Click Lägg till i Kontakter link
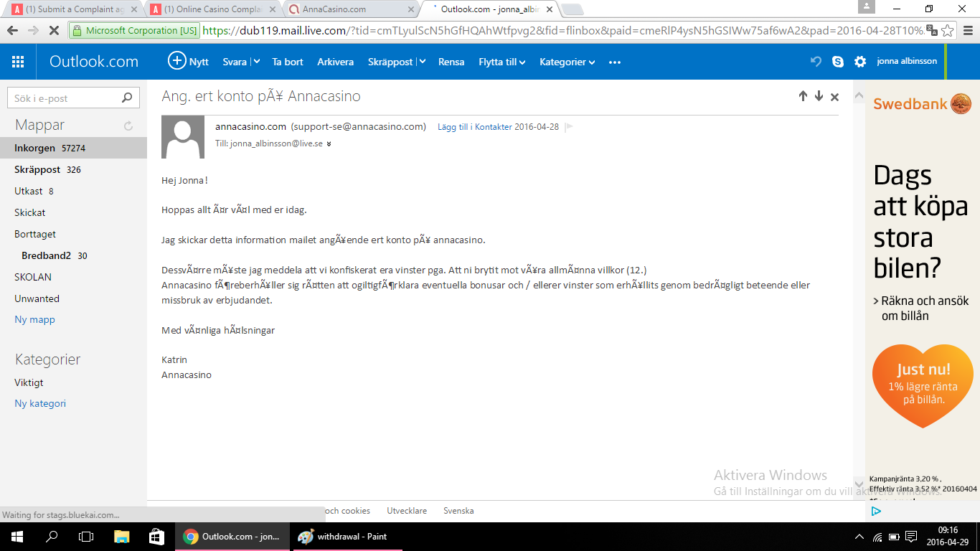 point(475,127)
